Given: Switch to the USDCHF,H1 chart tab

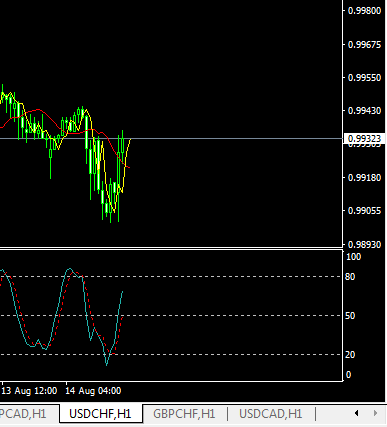Looking at the screenshot, I should 100,414.
